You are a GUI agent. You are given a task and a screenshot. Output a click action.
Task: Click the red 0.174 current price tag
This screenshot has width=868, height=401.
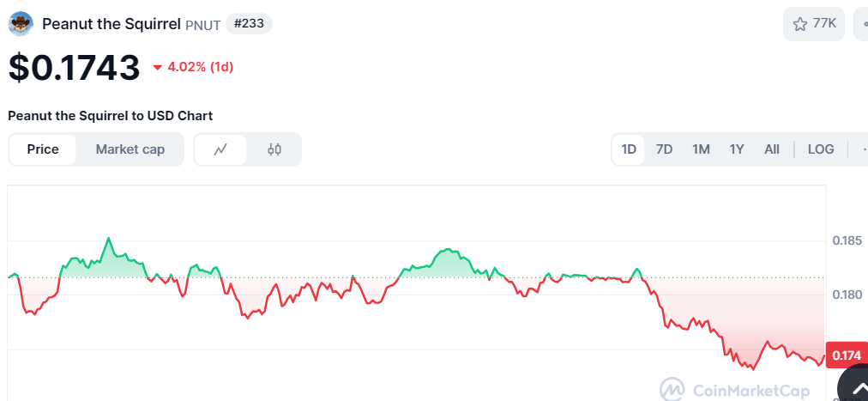coord(847,355)
